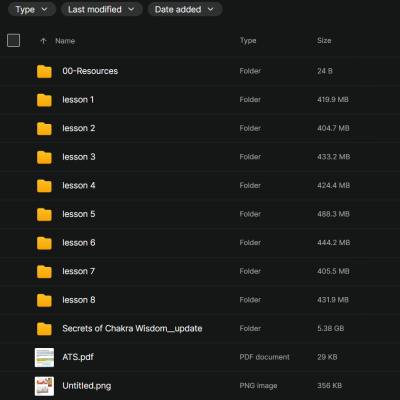Click the 488.3 MB size value
Viewport: 400px width, 400px height.
point(333,214)
